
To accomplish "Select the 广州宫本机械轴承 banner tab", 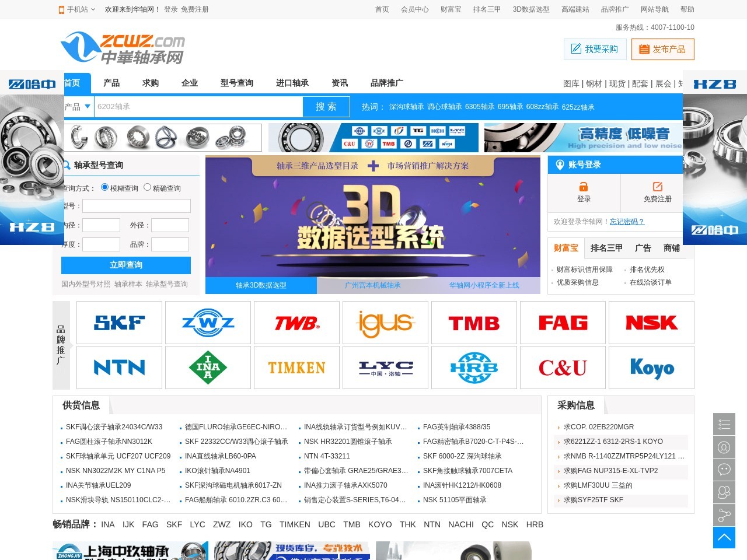I will [373, 285].
